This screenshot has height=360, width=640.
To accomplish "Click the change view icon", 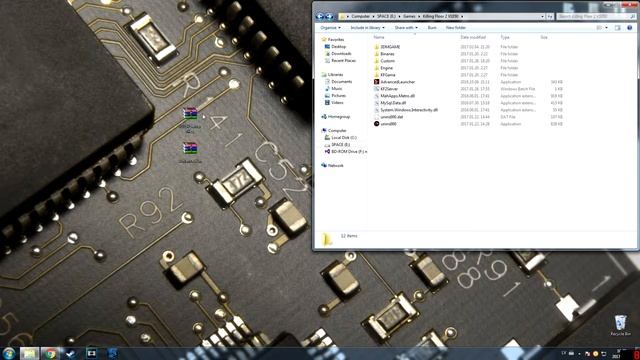I will pos(599,28).
